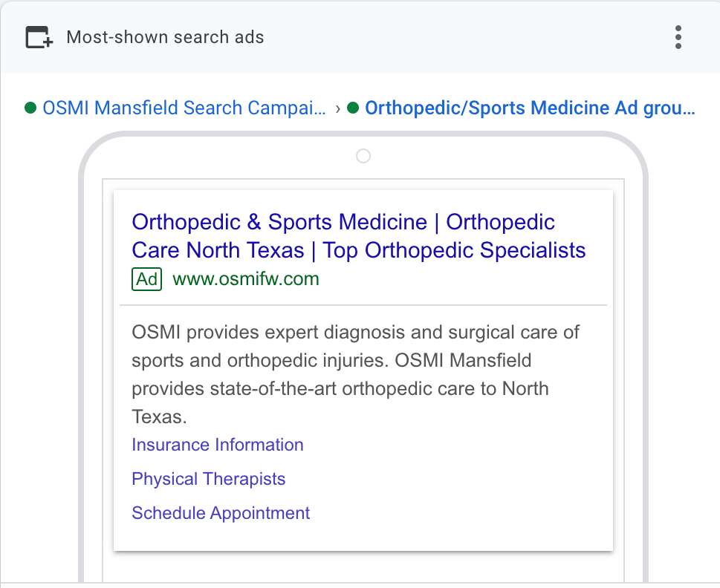Open the Insurance Information sitelink
Viewport: 720px width, 588px height.
point(218,445)
